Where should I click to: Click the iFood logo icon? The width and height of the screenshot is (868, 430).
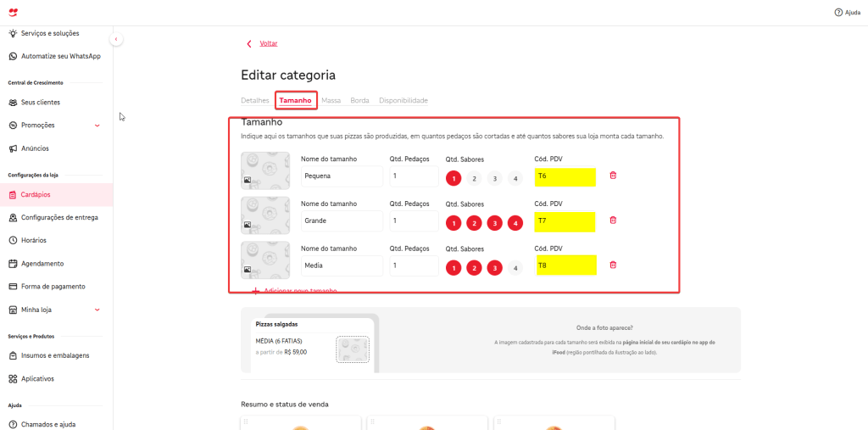[13, 12]
